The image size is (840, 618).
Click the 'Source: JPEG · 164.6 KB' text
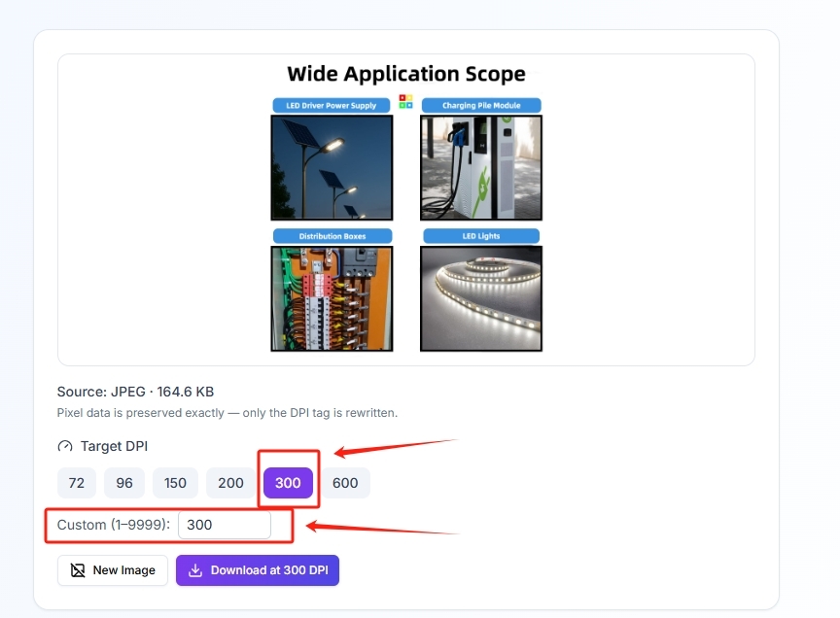pyautogui.click(x=135, y=392)
